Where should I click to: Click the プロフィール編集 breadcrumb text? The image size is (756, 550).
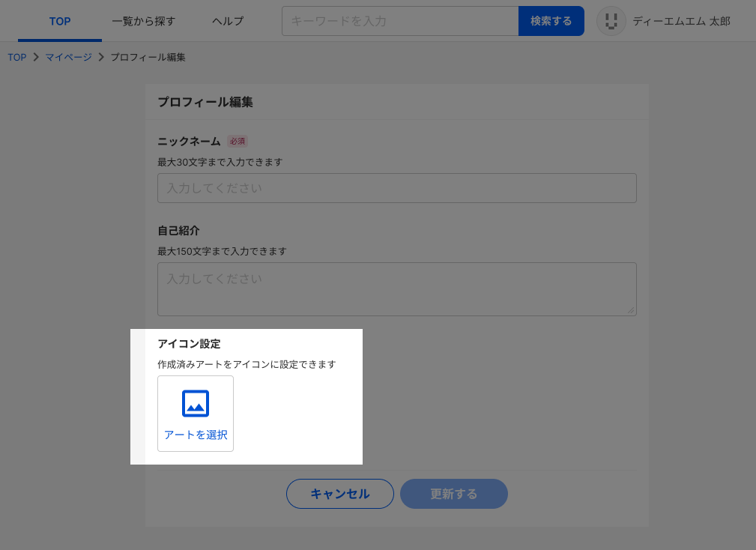click(x=148, y=58)
